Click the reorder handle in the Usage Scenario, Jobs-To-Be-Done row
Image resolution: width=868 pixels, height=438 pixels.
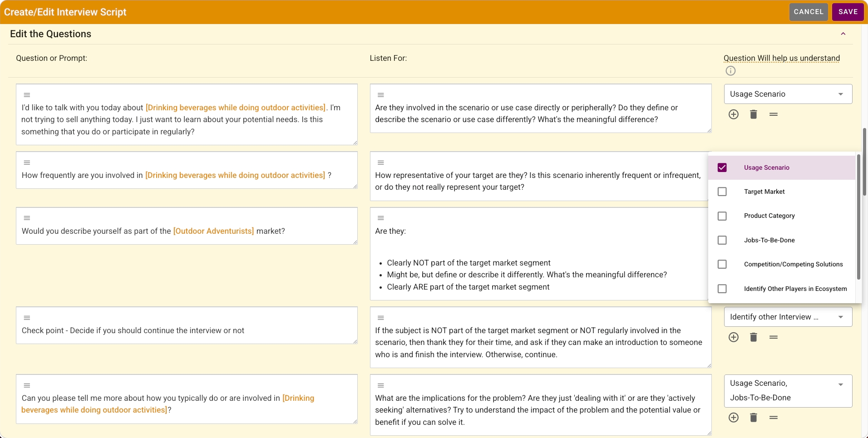(x=774, y=418)
